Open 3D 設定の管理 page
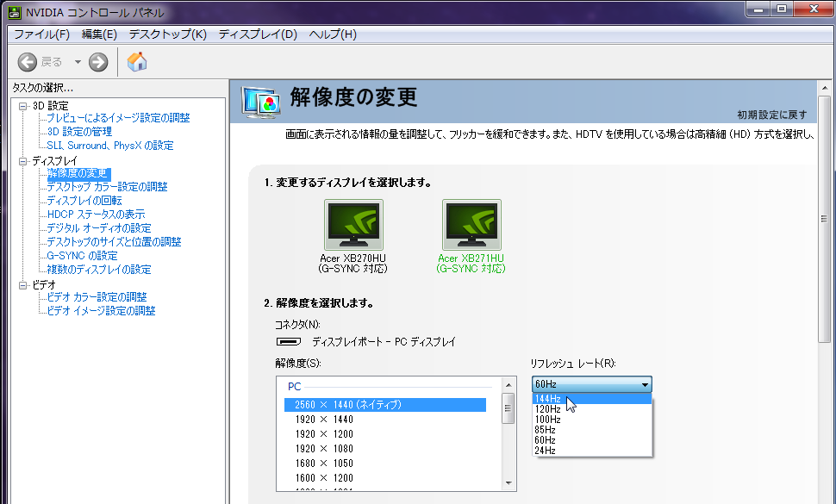Image resolution: width=836 pixels, height=504 pixels. click(x=79, y=132)
